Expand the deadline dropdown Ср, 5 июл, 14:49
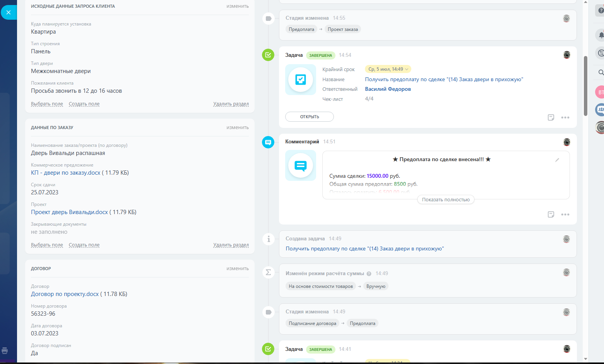604x364 pixels. [x=388, y=69]
